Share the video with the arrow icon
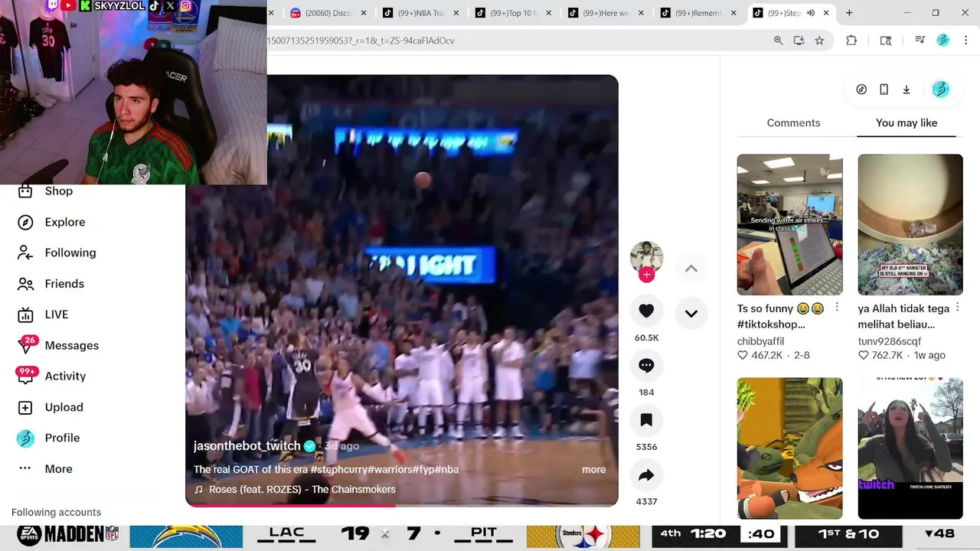 (x=646, y=474)
